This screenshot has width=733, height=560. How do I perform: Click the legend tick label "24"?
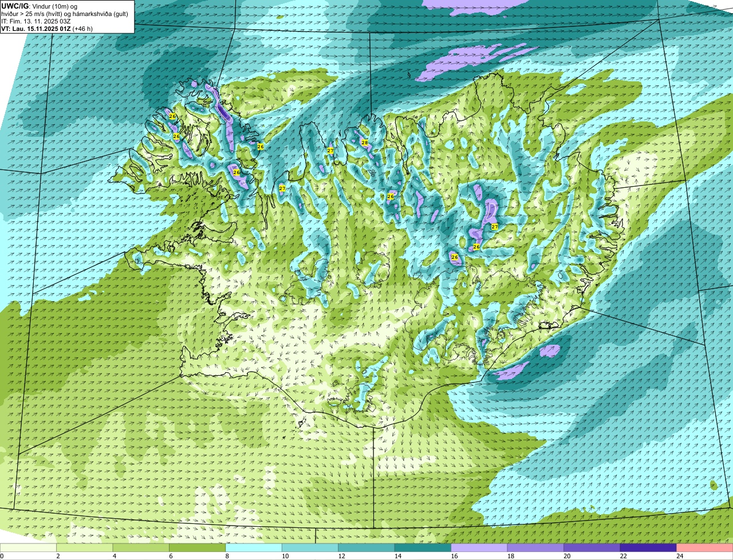tap(680, 556)
